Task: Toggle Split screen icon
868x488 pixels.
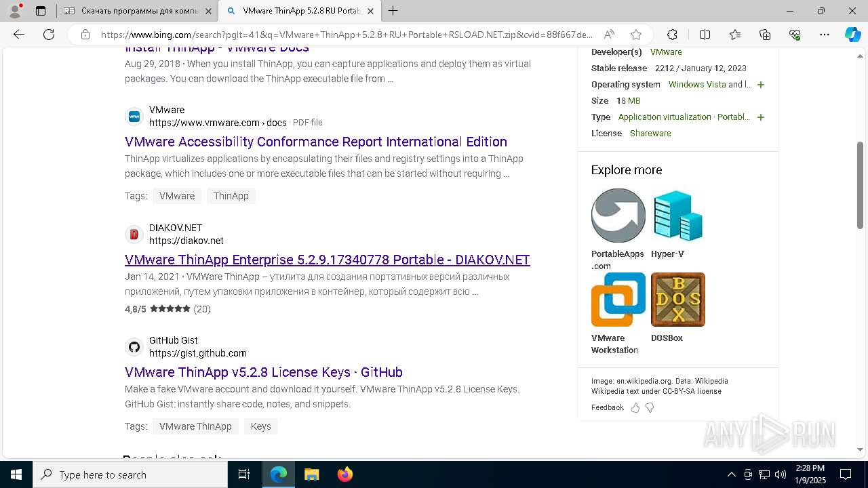Action: pos(705,35)
